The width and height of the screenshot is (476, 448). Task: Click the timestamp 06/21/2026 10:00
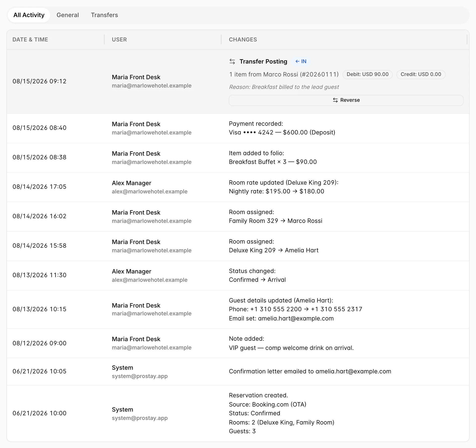coord(39,413)
